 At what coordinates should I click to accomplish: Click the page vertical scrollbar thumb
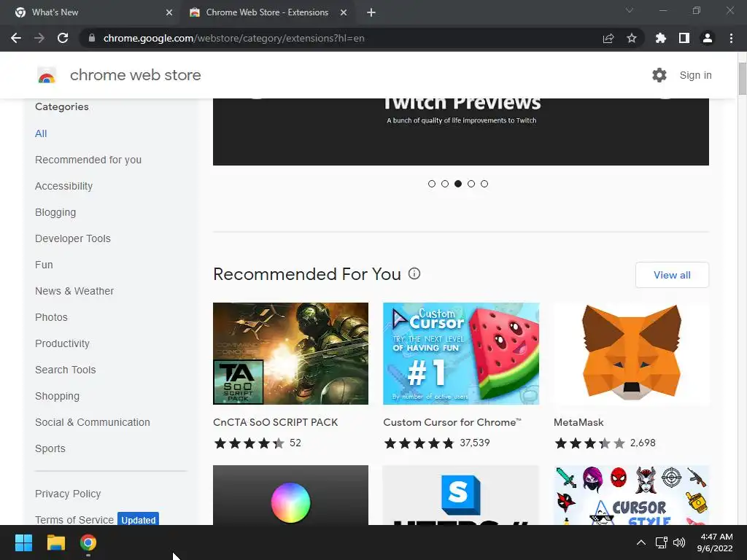pyautogui.click(x=742, y=79)
